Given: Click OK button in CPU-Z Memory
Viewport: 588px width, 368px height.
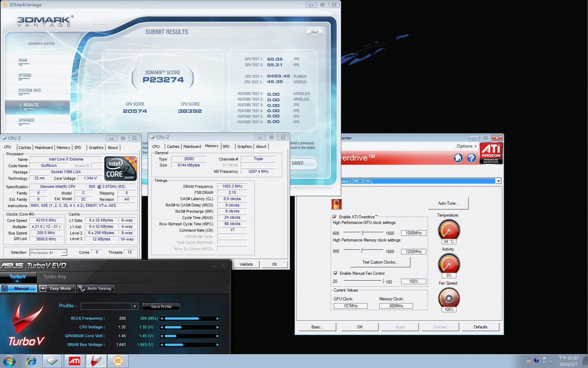Looking at the screenshot, I should [275, 264].
